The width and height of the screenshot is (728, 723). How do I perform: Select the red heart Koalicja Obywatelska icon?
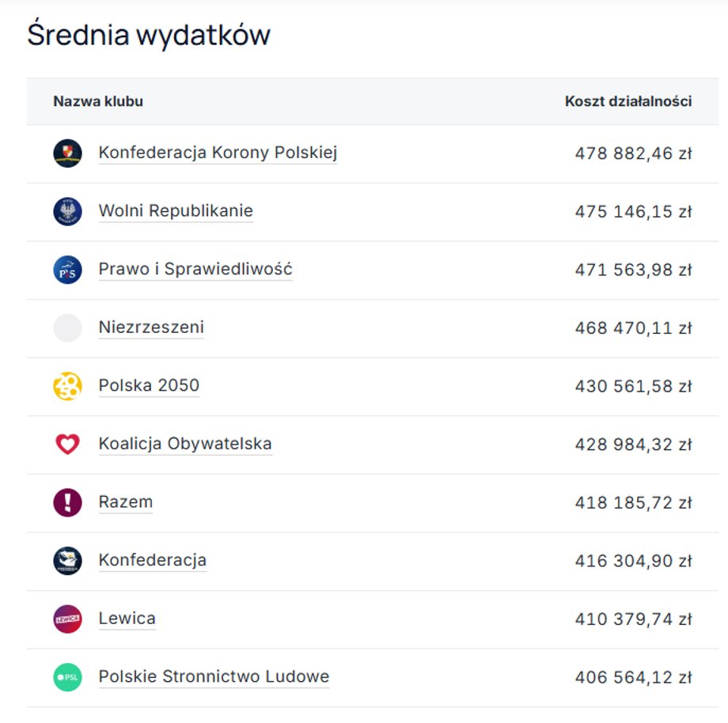click(x=67, y=444)
